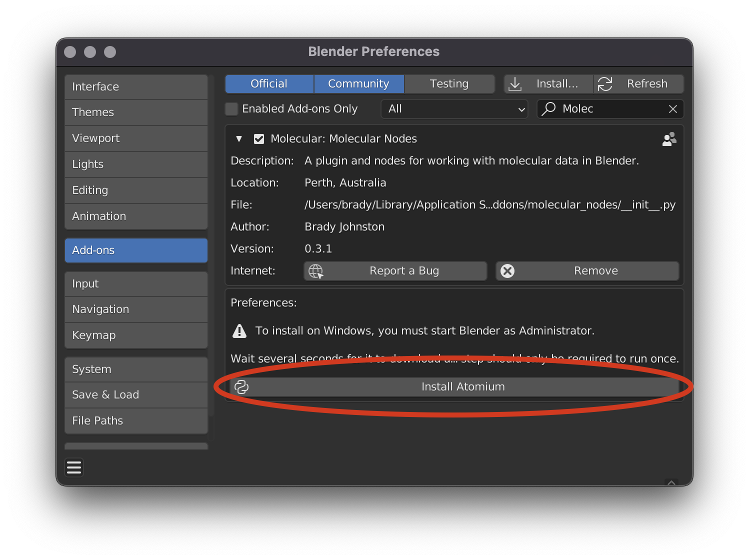Click the Preferences: label
The height and width of the screenshot is (560, 749).
click(263, 303)
